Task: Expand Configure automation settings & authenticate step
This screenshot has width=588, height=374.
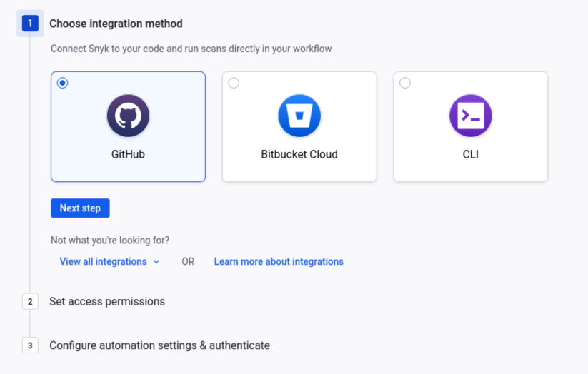Action: pos(160,345)
